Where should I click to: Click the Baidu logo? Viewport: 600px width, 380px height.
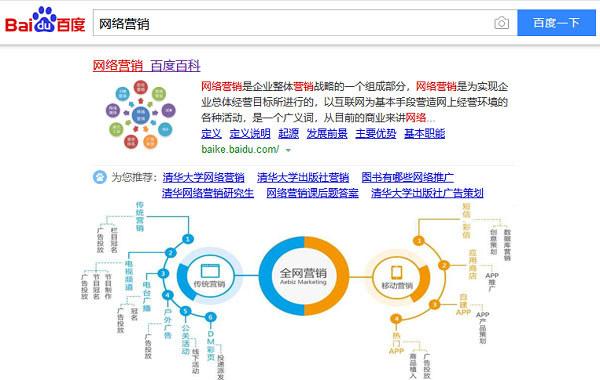[45, 21]
